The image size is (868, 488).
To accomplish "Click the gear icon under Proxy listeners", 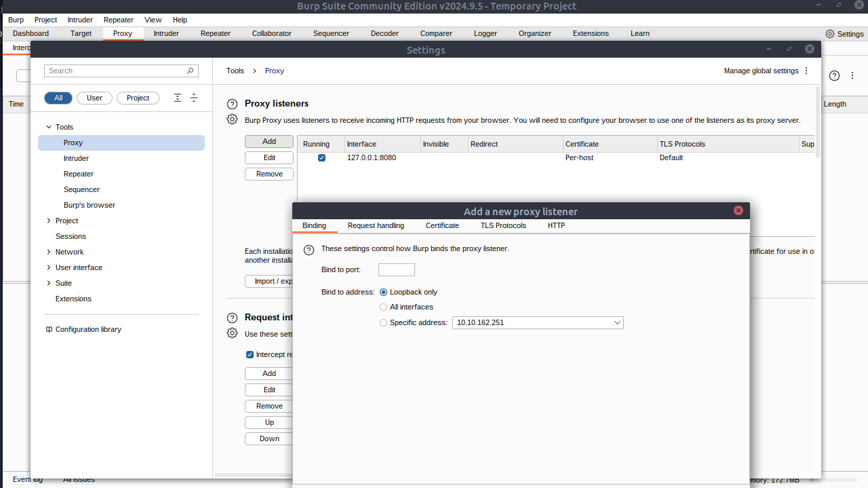I will 232,119.
